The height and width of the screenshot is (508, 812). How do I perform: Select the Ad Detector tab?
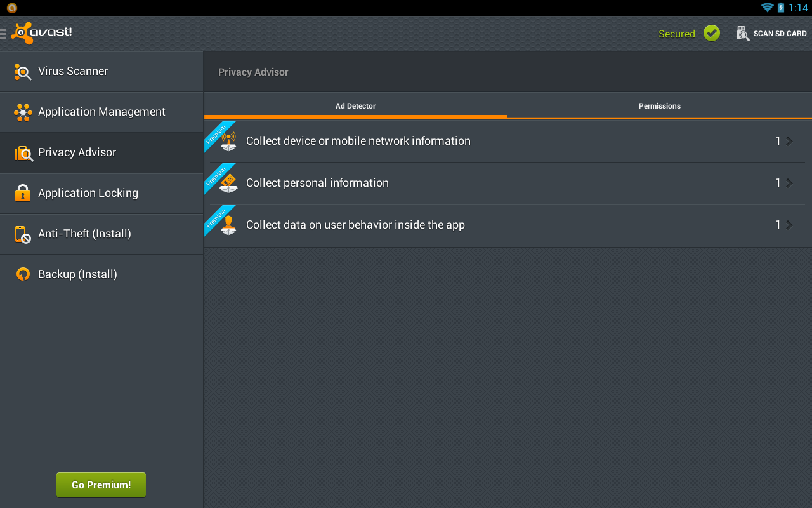(x=355, y=106)
